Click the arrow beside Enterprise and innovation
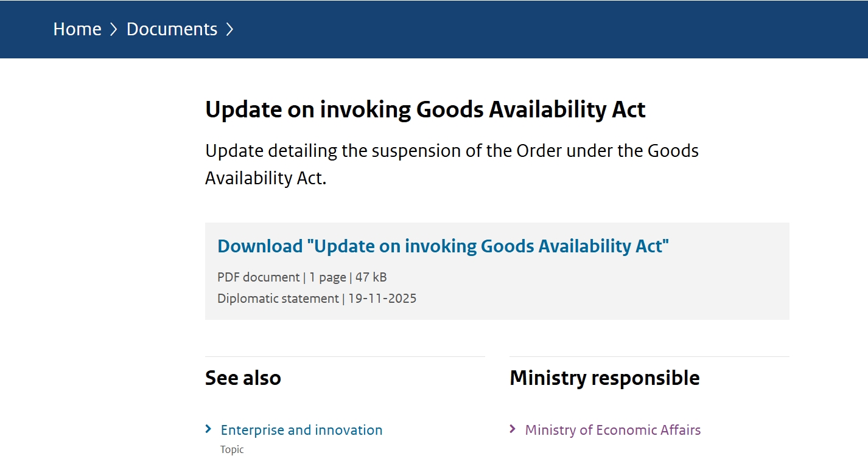Viewport: 868px width, 467px height. (x=209, y=429)
